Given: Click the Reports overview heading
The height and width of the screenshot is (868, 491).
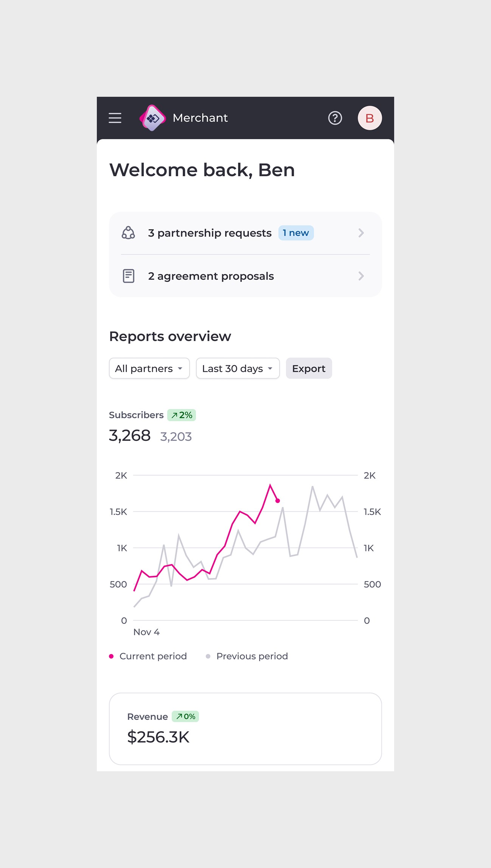Looking at the screenshot, I should click(x=170, y=336).
